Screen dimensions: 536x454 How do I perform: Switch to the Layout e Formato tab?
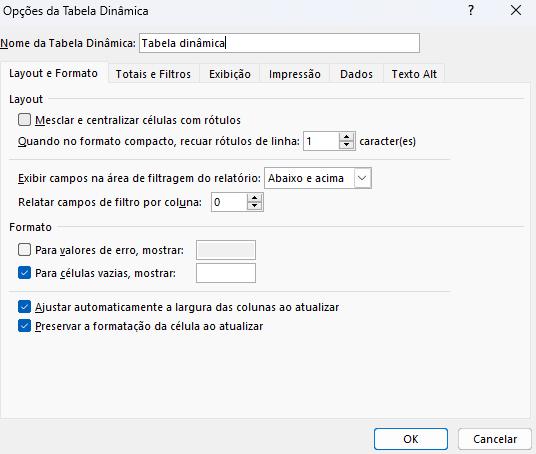(54, 73)
